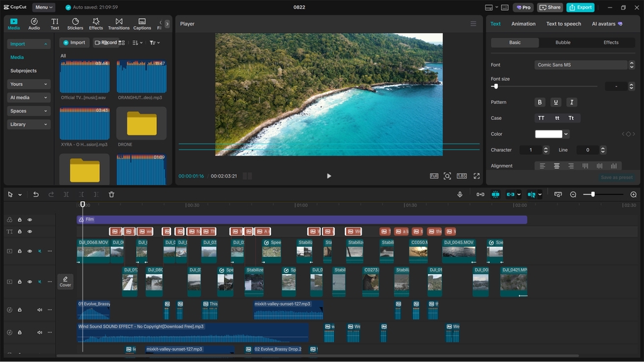The height and width of the screenshot is (362, 644).
Task: Click the Split clip tool
Action: (66, 194)
